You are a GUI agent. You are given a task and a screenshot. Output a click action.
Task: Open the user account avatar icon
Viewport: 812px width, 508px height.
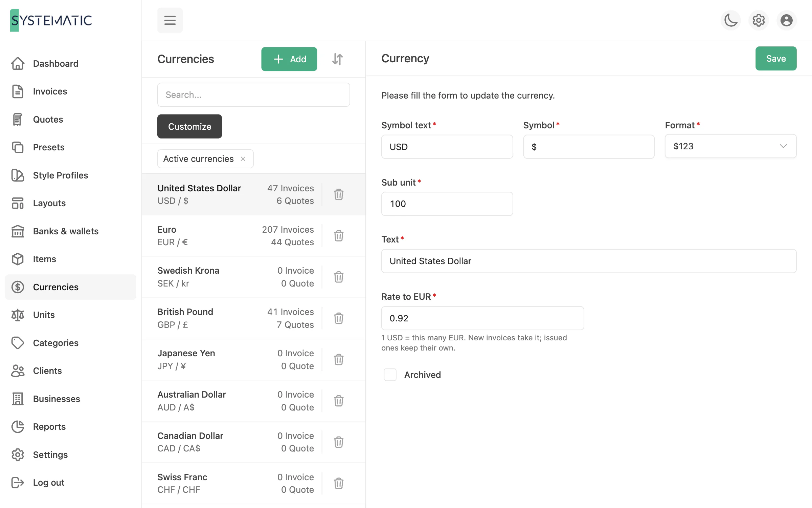(786, 20)
